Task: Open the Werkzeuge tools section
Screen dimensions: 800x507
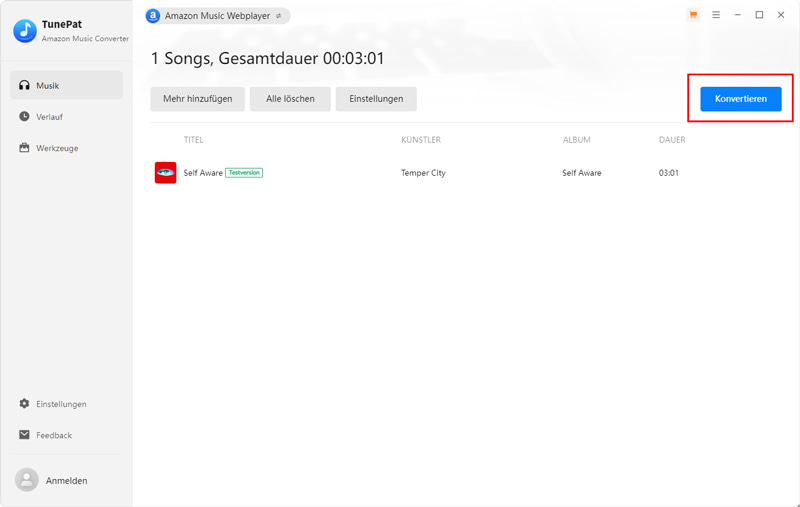Action: pos(66,148)
